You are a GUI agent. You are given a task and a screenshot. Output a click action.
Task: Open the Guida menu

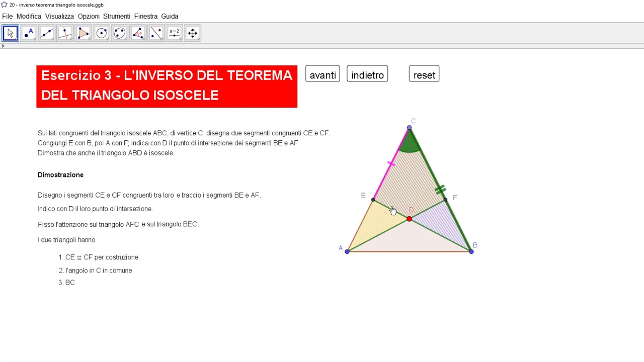pos(170,16)
